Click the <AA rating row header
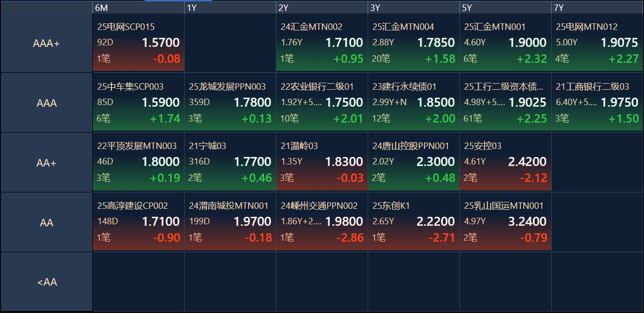Viewport: 644px width, 313px height. [46, 282]
